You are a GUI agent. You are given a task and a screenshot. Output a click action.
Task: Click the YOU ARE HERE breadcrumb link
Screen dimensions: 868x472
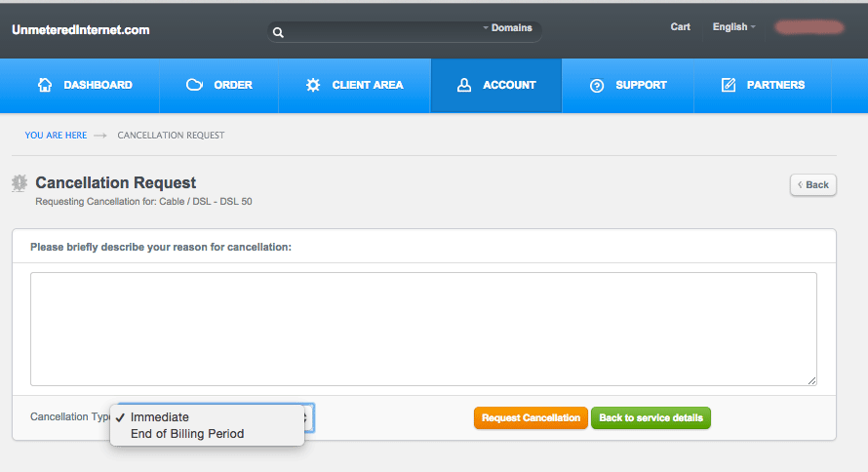point(56,135)
